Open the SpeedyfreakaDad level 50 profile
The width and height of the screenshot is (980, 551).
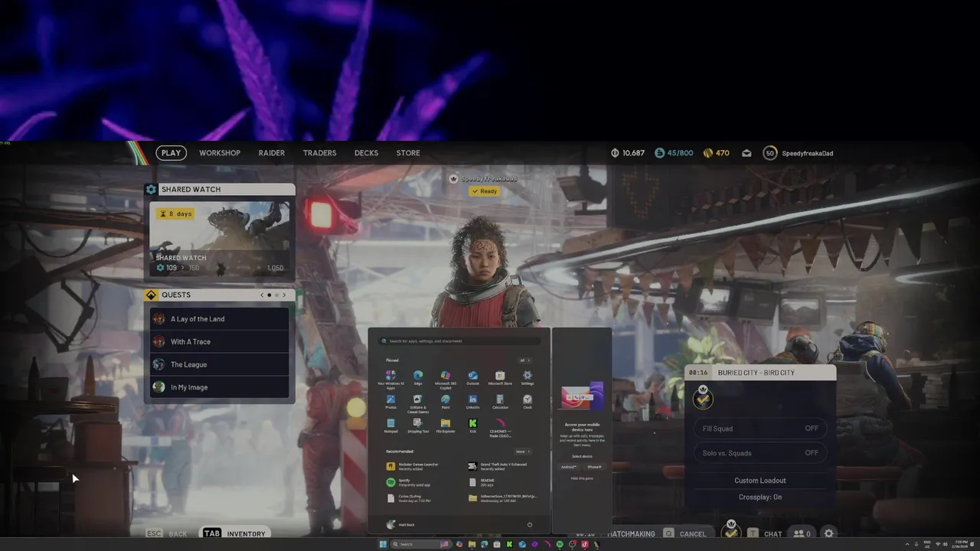[799, 153]
